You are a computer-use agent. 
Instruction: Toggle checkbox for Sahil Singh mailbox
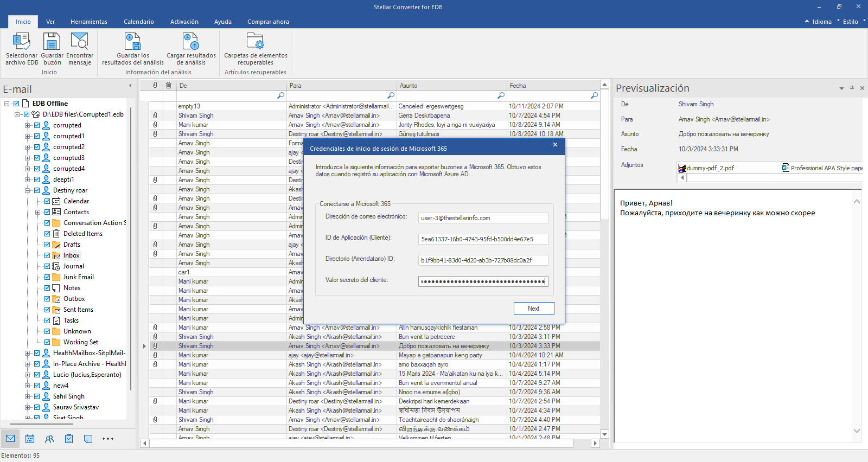37,396
